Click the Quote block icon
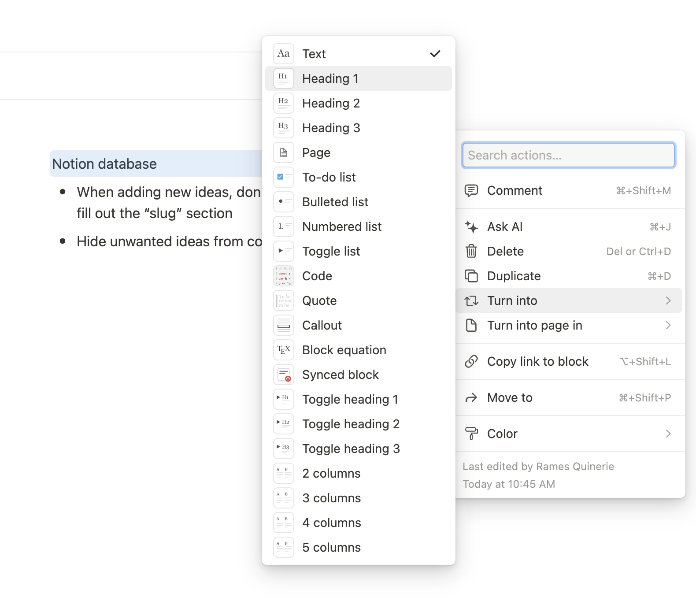The width and height of the screenshot is (696, 616). point(284,301)
